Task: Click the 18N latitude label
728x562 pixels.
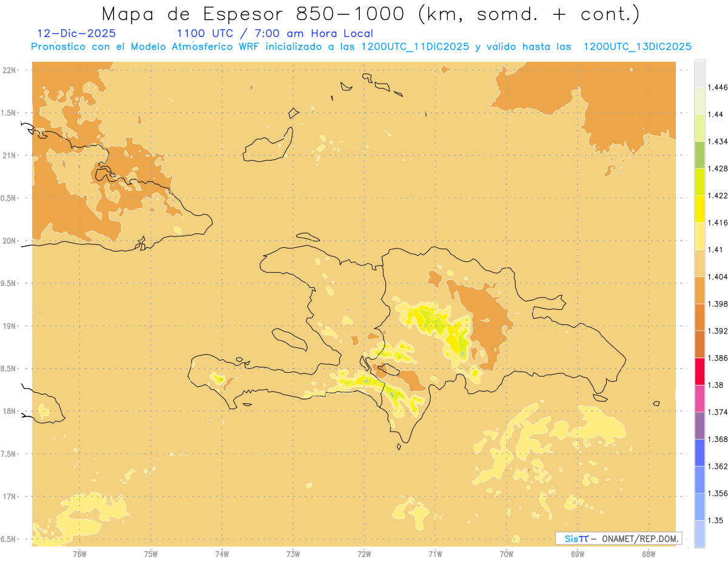Action: click(10, 411)
